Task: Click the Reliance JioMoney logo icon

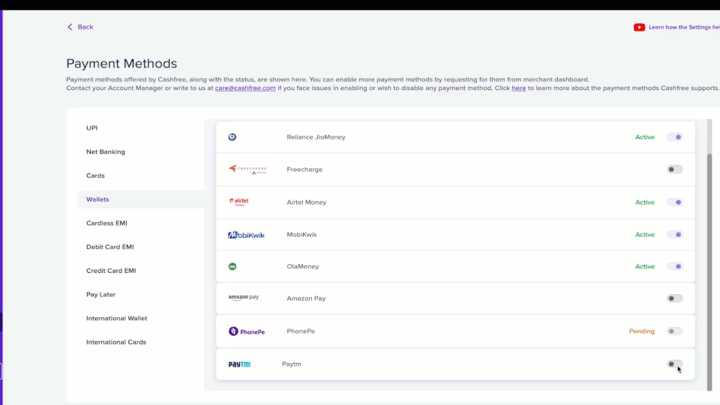Action: click(232, 137)
